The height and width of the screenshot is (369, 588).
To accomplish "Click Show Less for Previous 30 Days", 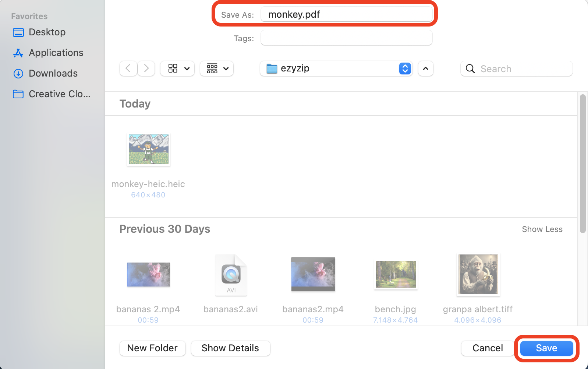I will coord(542,229).
